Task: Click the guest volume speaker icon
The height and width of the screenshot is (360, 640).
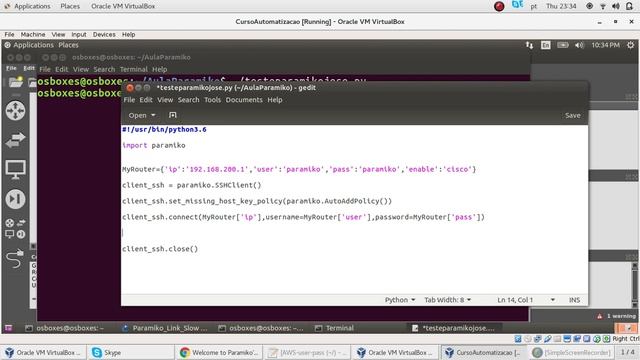Action: [x=579, y=45]
